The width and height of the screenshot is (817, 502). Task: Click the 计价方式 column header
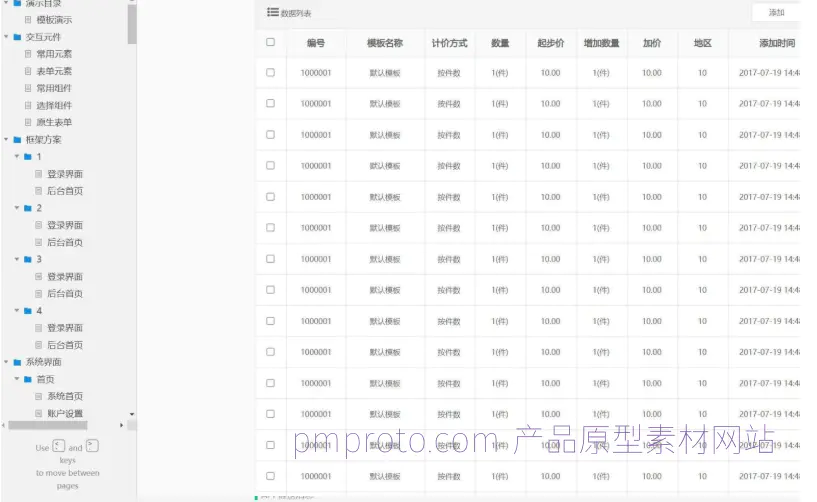pyautogui.click(x=449, y=43)
